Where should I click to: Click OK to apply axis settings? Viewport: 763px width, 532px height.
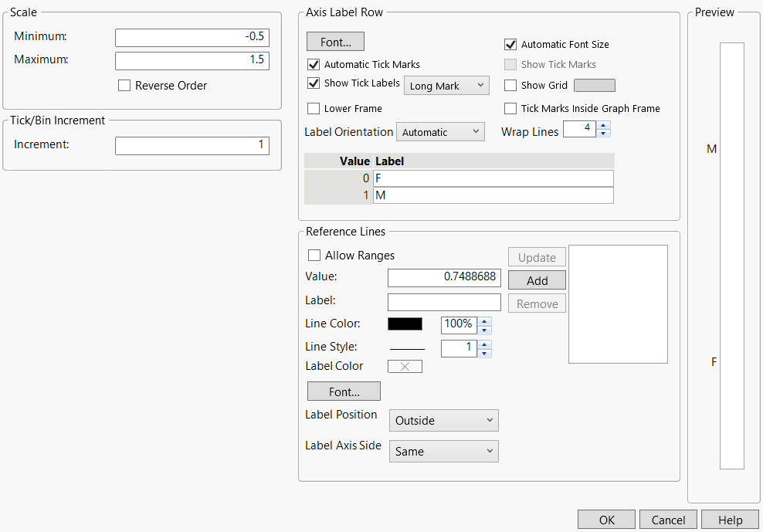click(606, 519)
